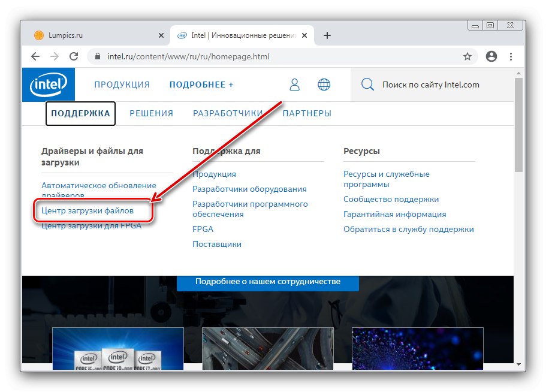The image size is (546, 392).
Task: Click the Драйверы и файлы для загрузки heading
Action: point(92,156)
